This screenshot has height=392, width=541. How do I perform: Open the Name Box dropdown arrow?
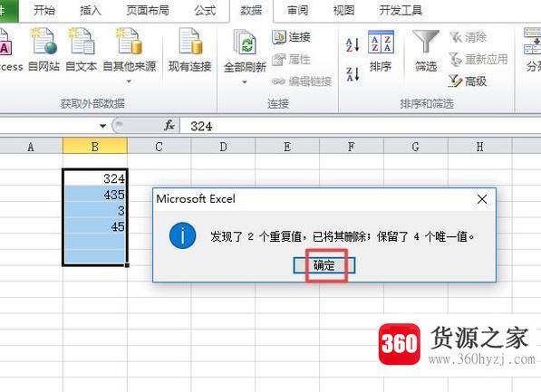pos(102,126)
